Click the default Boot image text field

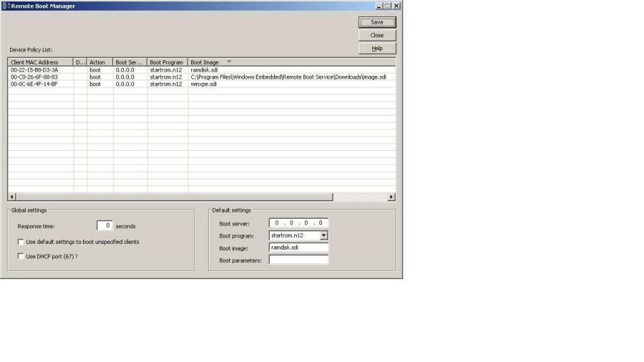[x=298, y=248]
